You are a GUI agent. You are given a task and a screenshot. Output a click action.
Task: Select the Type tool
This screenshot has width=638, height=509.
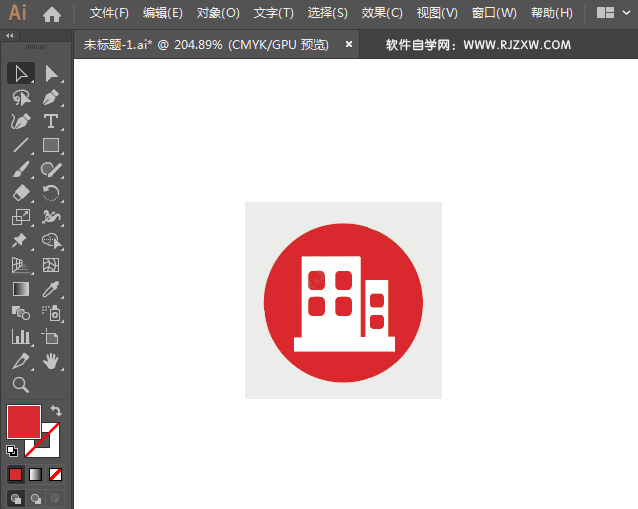51,121
